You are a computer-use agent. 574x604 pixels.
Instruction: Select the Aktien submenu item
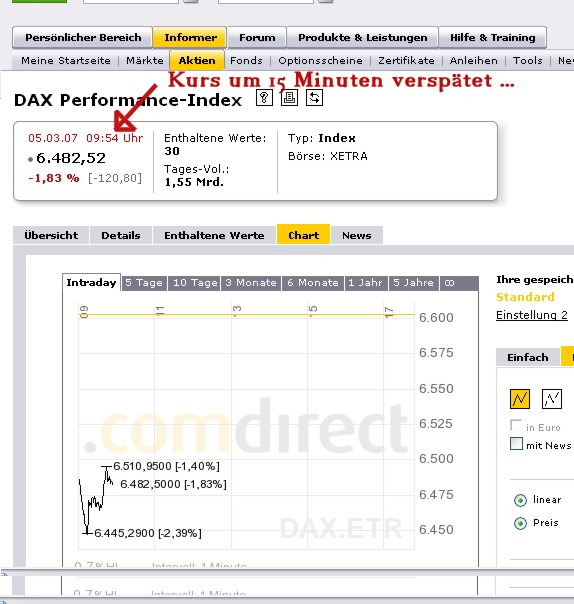point(197,60)
